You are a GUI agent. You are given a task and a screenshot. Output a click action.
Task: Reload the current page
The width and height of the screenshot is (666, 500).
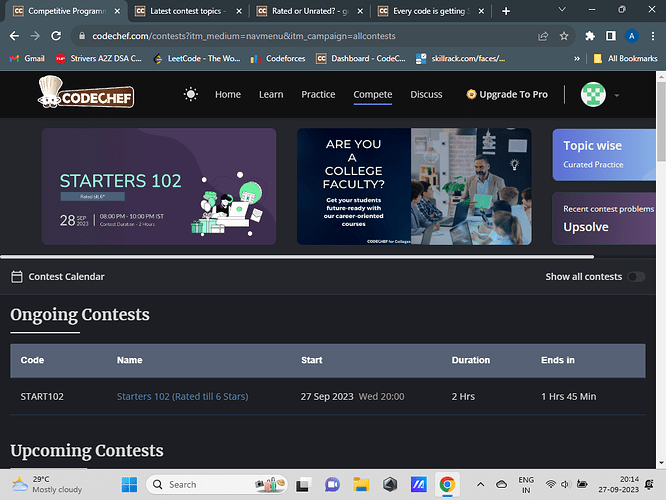click(x=56, y=36)
